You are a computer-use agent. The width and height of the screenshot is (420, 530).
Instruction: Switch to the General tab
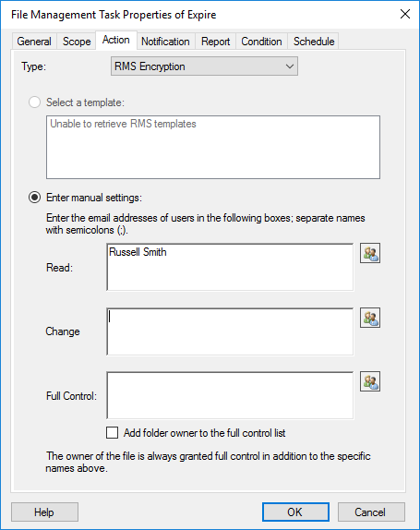pyautogui.click(x=34, y=42)
